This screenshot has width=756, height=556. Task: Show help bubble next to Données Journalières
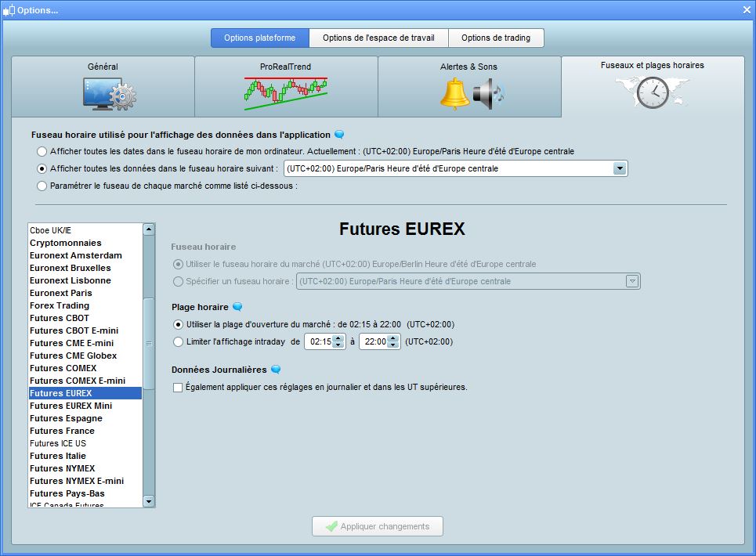[x=276, y=370]
